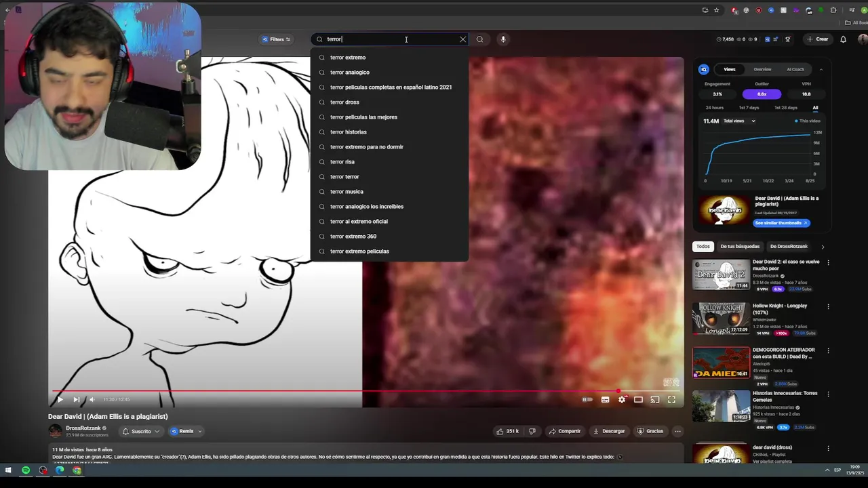This screenshot has height=488, width=868.
Task: Switch to the Views tab
Action: pos(730,69)
